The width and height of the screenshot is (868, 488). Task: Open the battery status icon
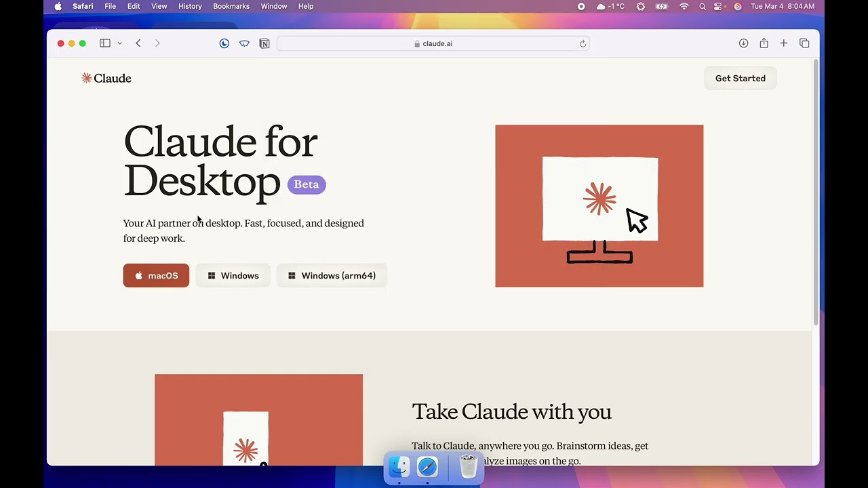coord(662,6)
